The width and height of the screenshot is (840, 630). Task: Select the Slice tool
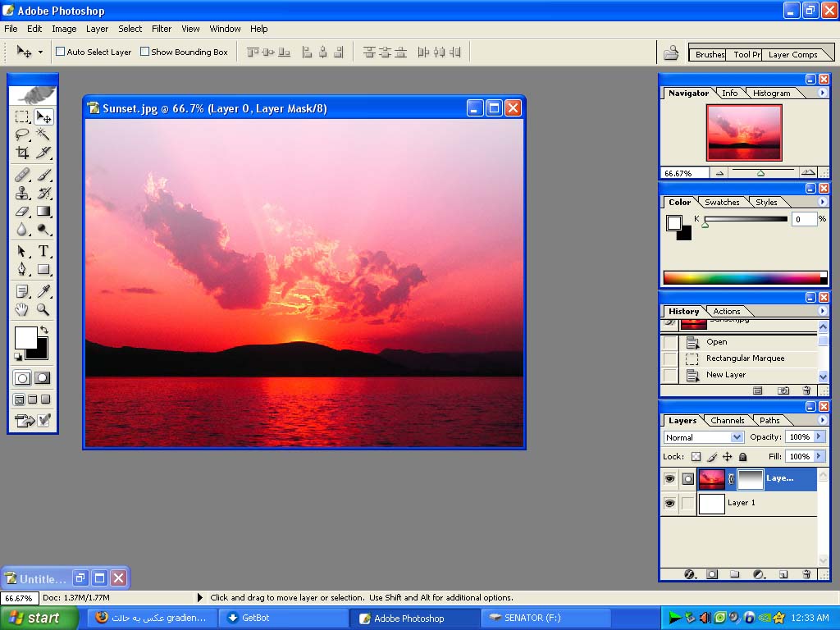(43, 153)
